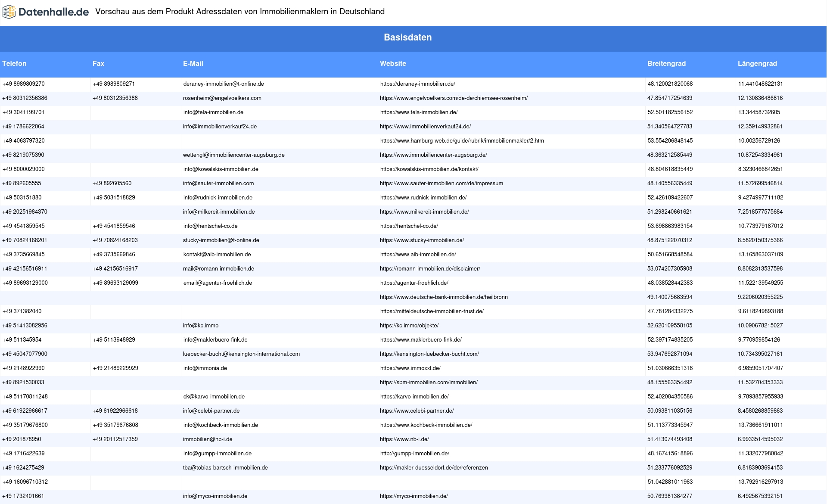This screenshot has height=504, width=827.
Task: Click latitude value 48.120021820068
Action: point(670,84)
